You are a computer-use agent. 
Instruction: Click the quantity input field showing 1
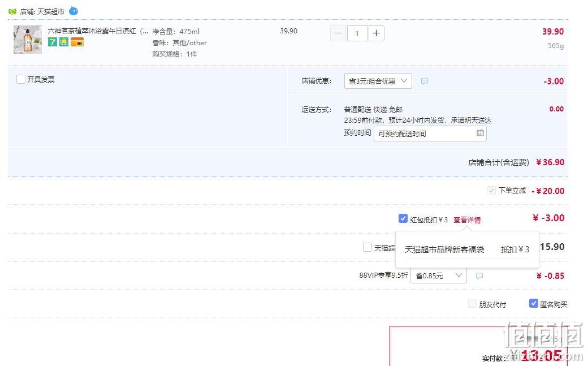click(357, 33)
